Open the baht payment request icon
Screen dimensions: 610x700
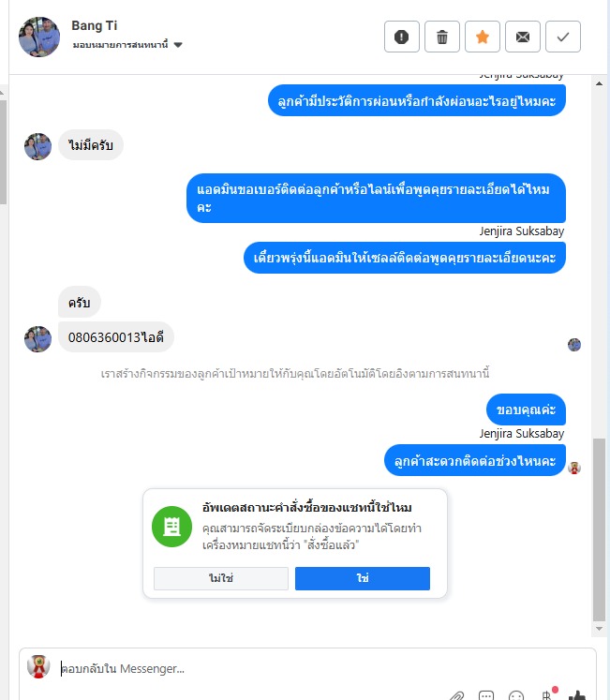click(548, 694)
